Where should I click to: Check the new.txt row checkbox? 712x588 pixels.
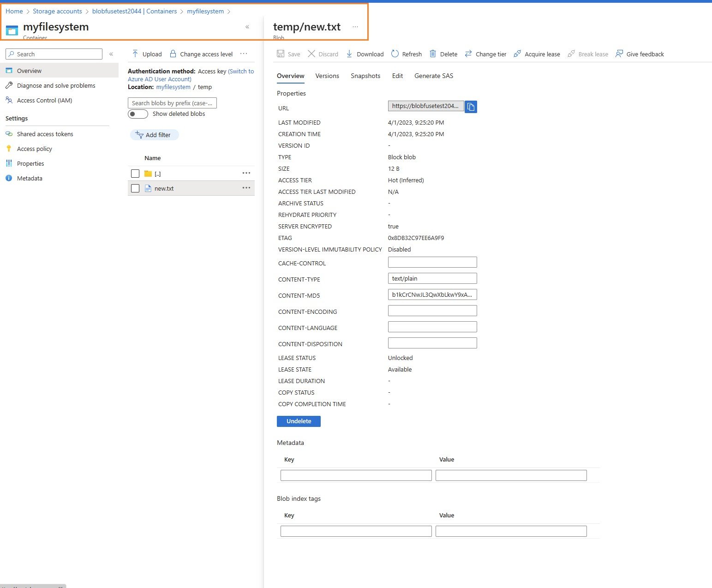135,188
